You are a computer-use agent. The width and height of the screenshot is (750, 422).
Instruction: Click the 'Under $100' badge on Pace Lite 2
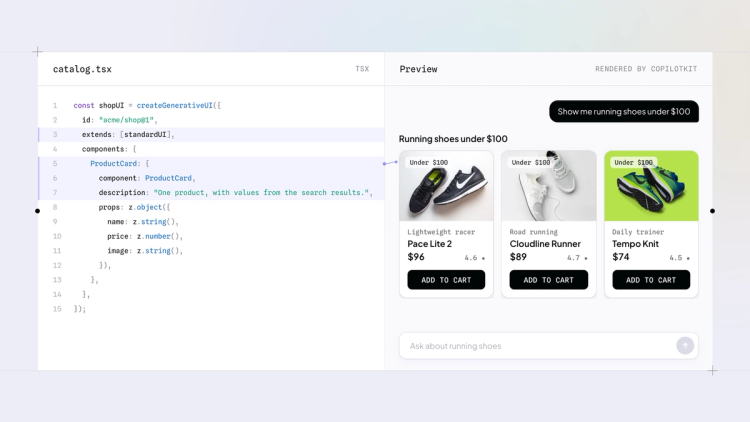pos(429,162)
